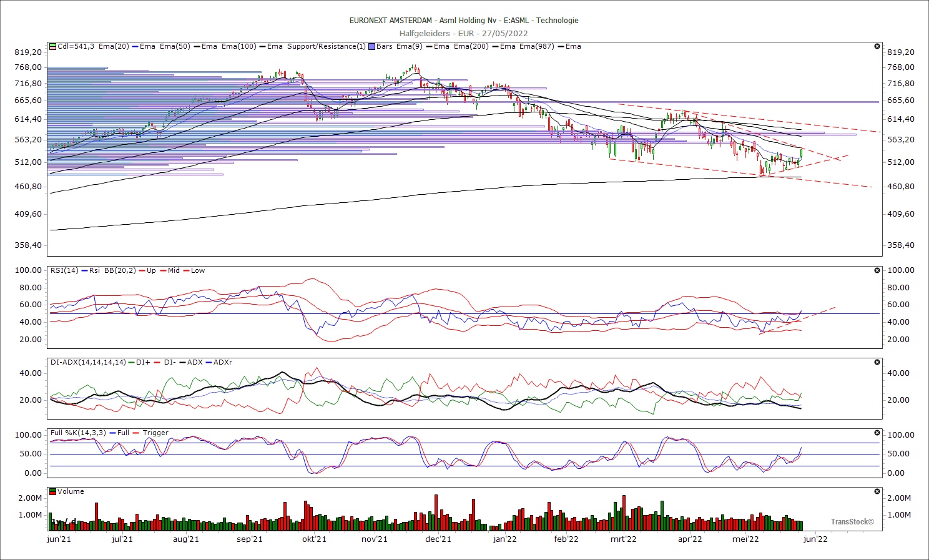Click the jan'22 date label
The image size is (929, 560).
click(504, 539)
